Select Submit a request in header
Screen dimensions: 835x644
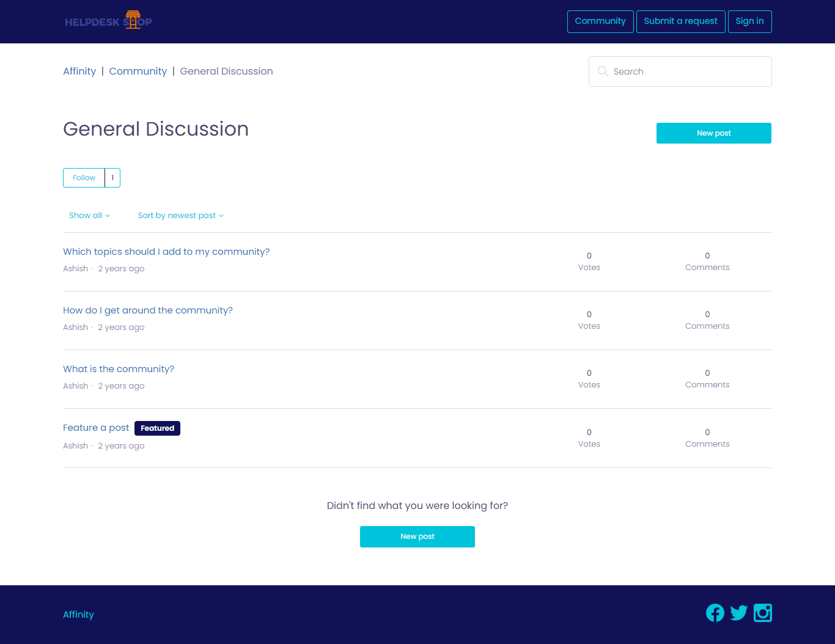click(x=680, y=21)
